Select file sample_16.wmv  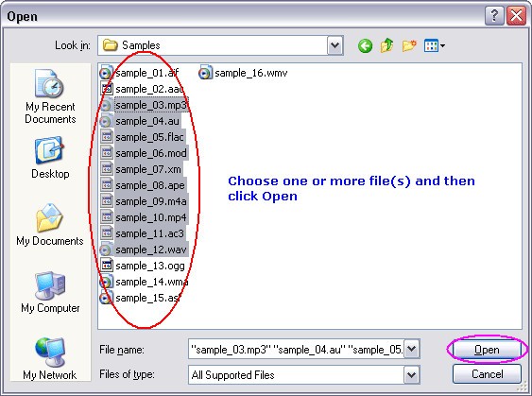coord(243,73)
